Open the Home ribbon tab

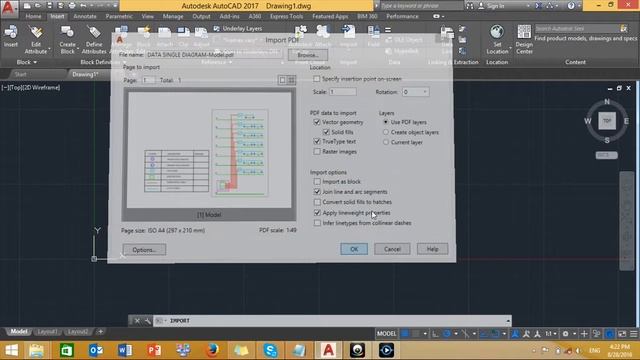tap(33, 16)
